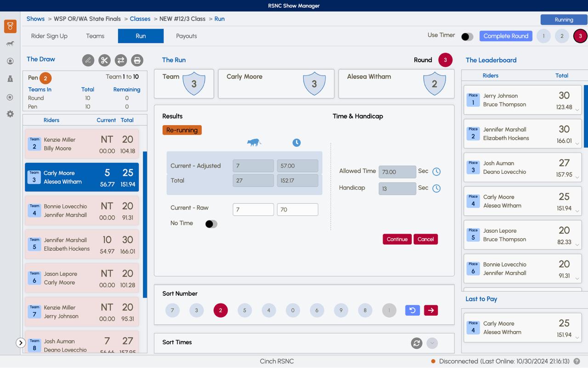
Task: Click the Current - Raw time input field
Action: pyautogui.click(x=297, y=210)
